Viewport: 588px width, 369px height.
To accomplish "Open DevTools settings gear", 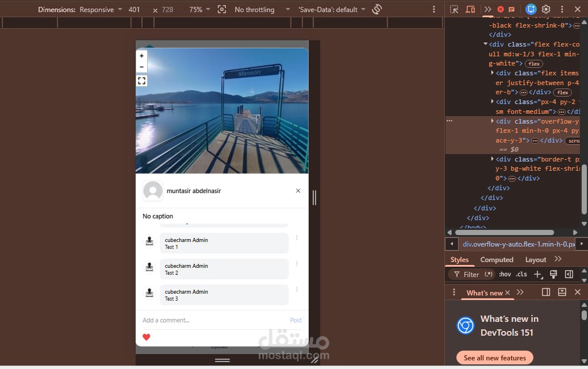I will tap(546, 9).
